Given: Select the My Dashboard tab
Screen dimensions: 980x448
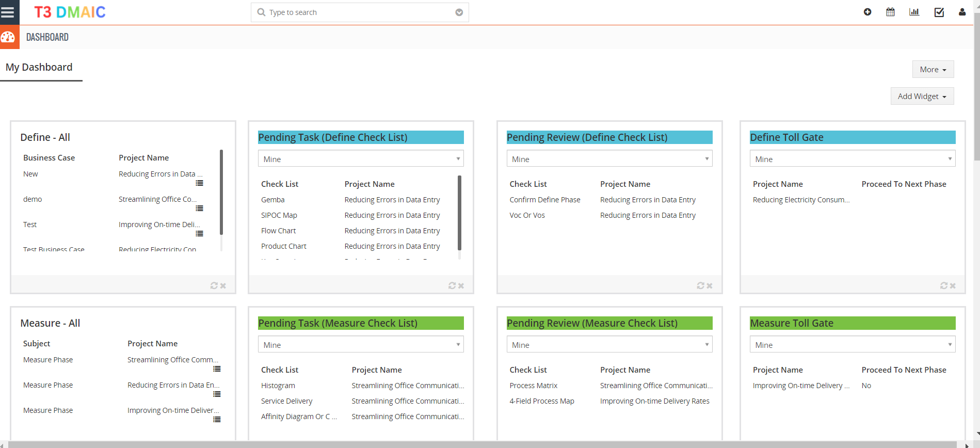Looking at the screenshot, I should click(x=39, y=67).
